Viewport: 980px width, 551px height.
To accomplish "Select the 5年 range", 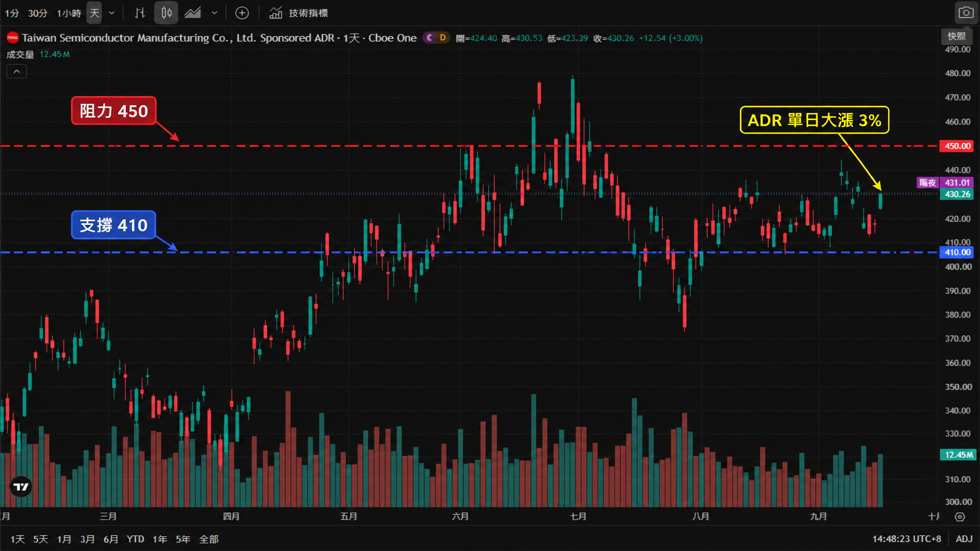I will point(183,539).
